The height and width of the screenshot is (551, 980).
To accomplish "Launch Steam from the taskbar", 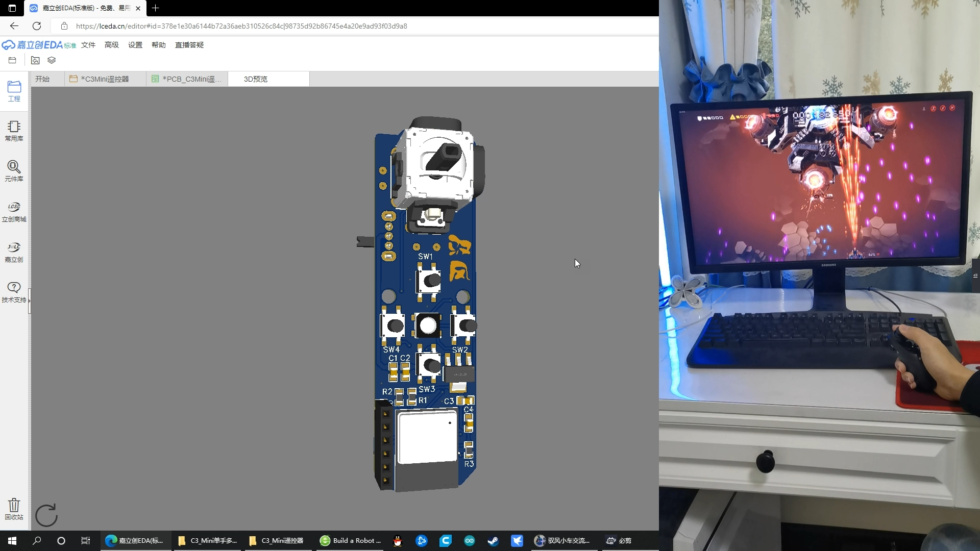I will (x=493, y=541).
